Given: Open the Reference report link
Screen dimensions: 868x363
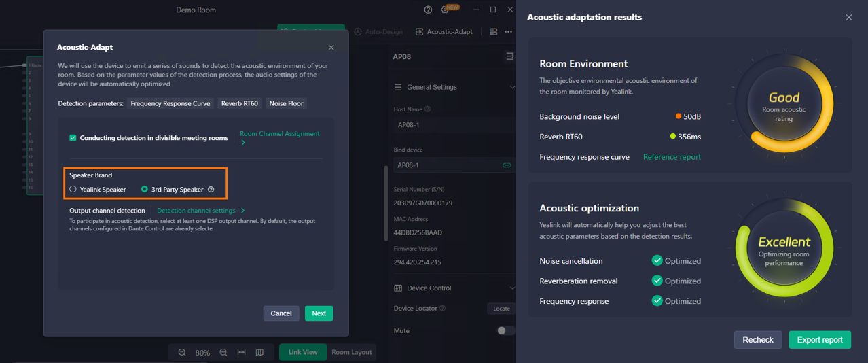Looking at the screenshot, I should [x=672, y=157].
